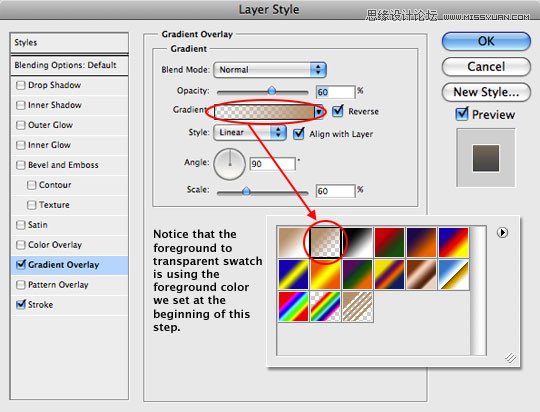
Task: Click the gradient picker resize grip
Action: [x=511, y=358]
